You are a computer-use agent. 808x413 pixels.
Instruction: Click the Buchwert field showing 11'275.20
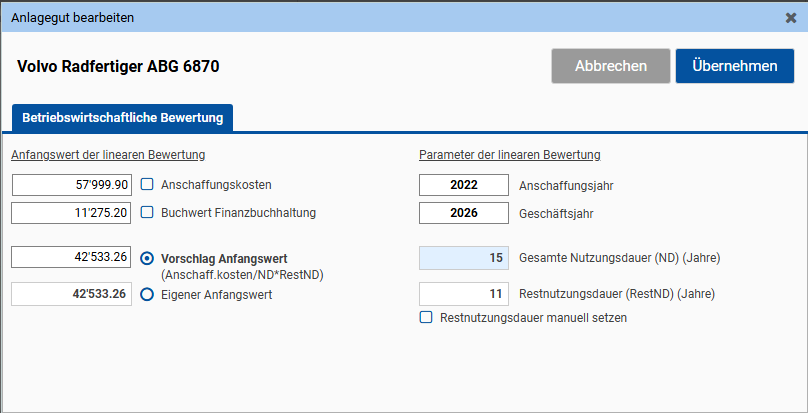(71, 213)
